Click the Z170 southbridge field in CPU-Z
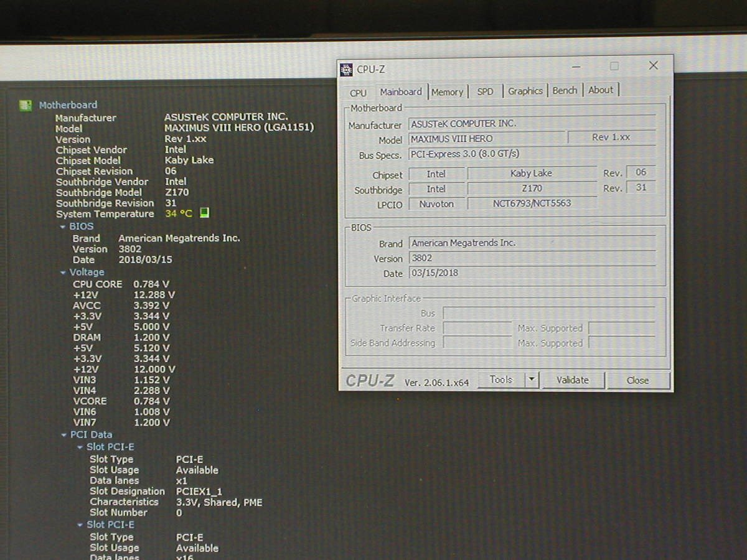The height and width of the screenshot is (560, 747). coord(531,188)
